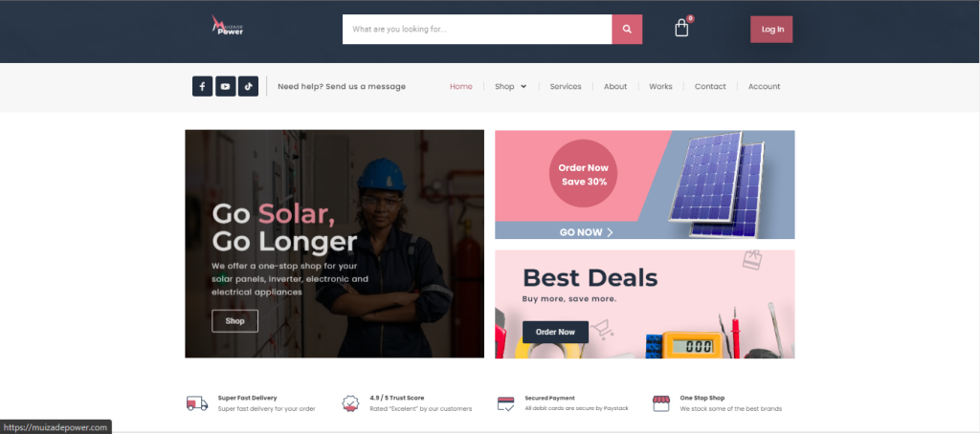Click the magnifier search button
The height and width of the screenshot is (434, 980).
pos(627,30)
